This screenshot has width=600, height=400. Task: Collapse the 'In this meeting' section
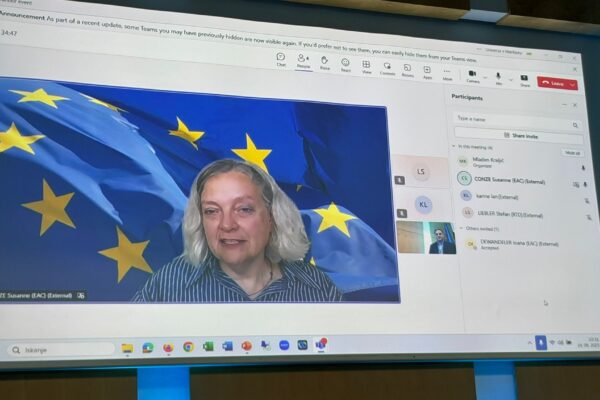click(x=454, y=146)
